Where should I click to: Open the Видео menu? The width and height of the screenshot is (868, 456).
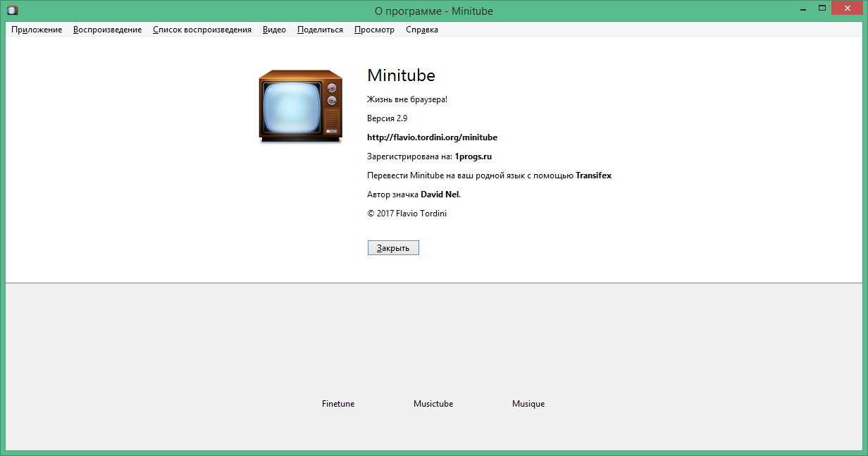coord(274,30)
